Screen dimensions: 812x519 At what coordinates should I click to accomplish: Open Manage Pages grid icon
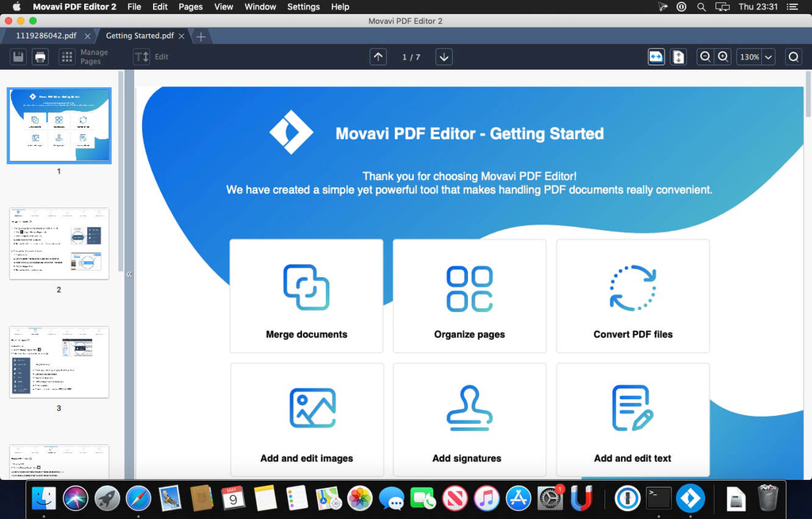coord(67,56)
